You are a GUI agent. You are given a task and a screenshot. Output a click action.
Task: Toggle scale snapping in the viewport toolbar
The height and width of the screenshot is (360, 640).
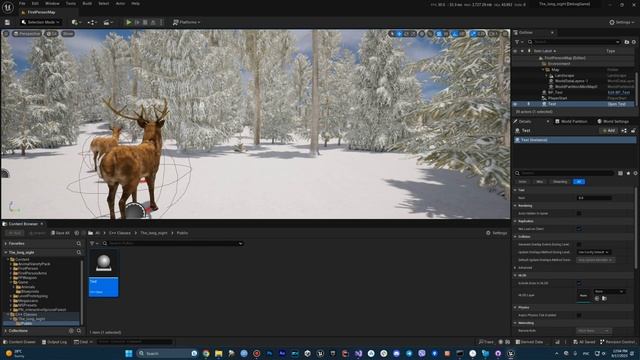[473, 34]
